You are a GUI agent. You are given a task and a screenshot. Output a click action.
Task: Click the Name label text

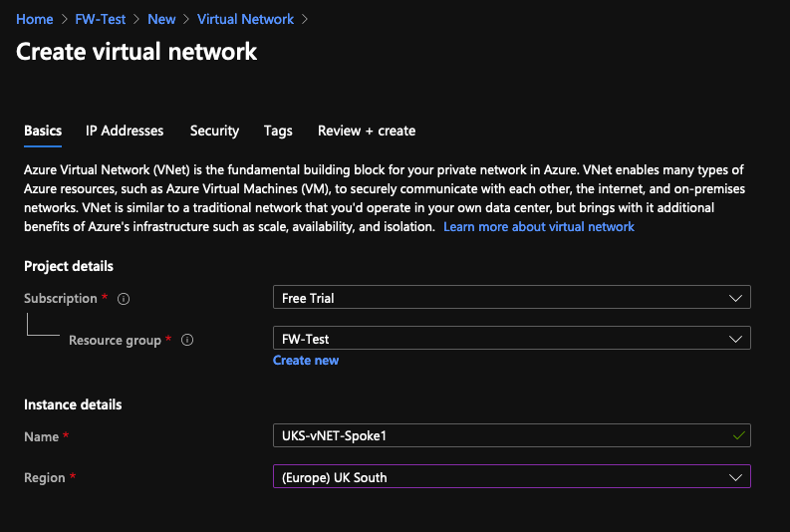pyautogui.click(x=41, y=436)
